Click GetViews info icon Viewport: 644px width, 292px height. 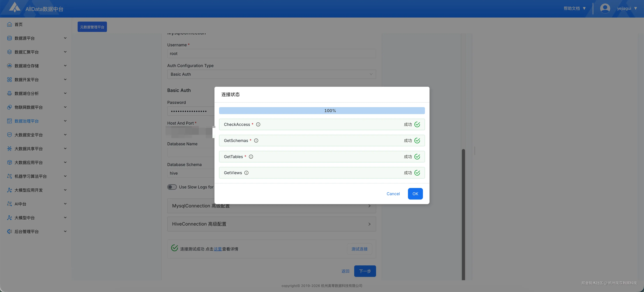click(247, 173)
